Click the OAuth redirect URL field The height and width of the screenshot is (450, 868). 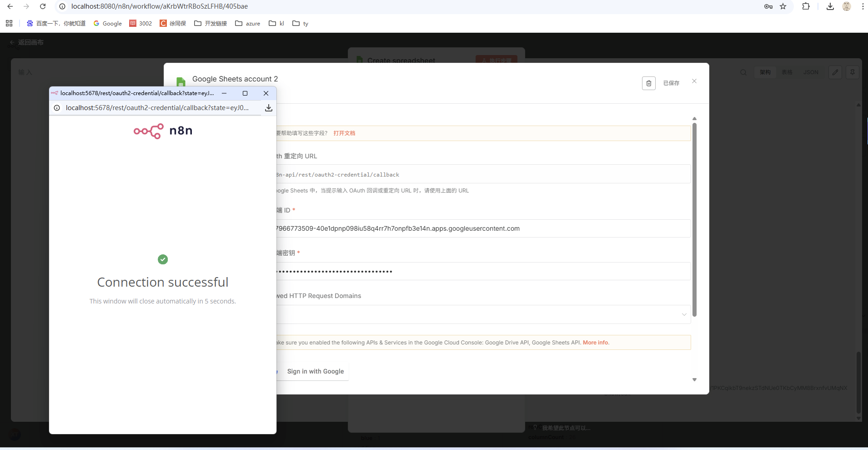pos(484,174)
